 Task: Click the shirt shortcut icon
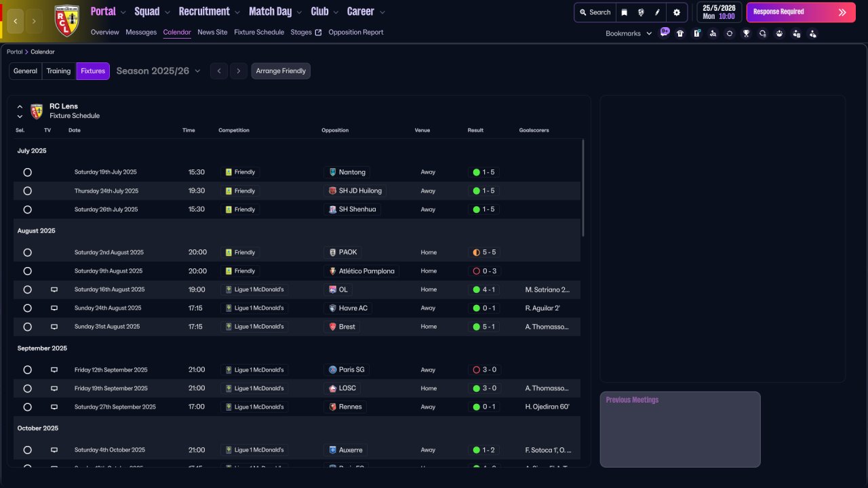tap(680, 33)
